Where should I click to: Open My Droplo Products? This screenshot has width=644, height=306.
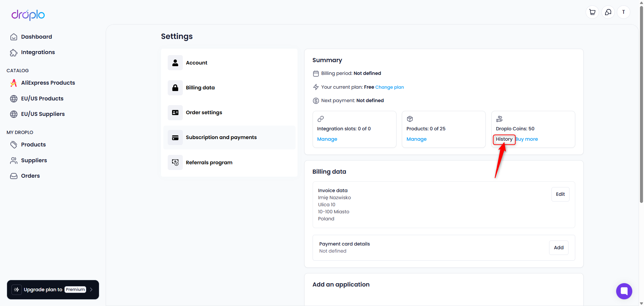tap(33, 145)
